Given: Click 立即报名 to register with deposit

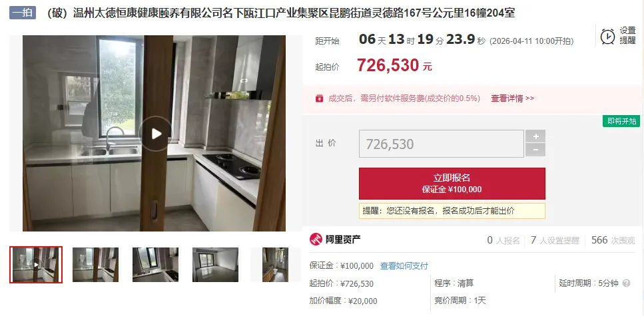Looking at the screenshot, I should pyautogui.click(x=452, y=184).
